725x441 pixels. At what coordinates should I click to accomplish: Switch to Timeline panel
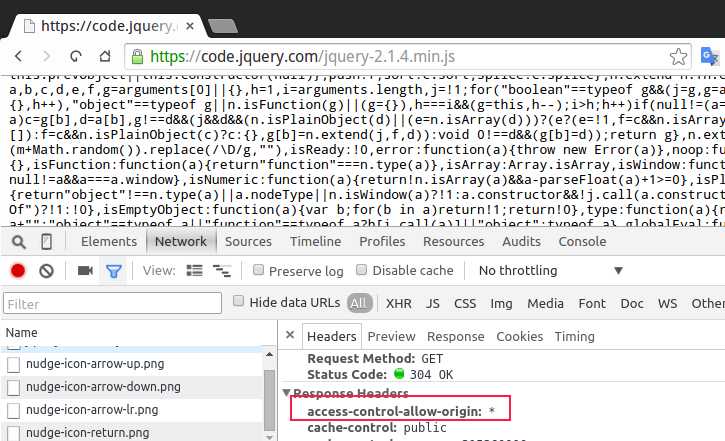pyautogui.click(x=315, y=242)
